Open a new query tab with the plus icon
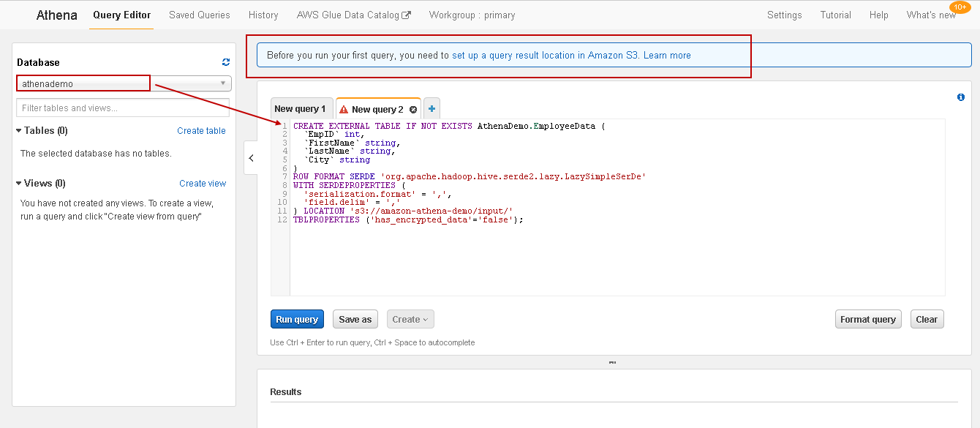980x428 pixels. pyautogui.click(x=431, y=108)
